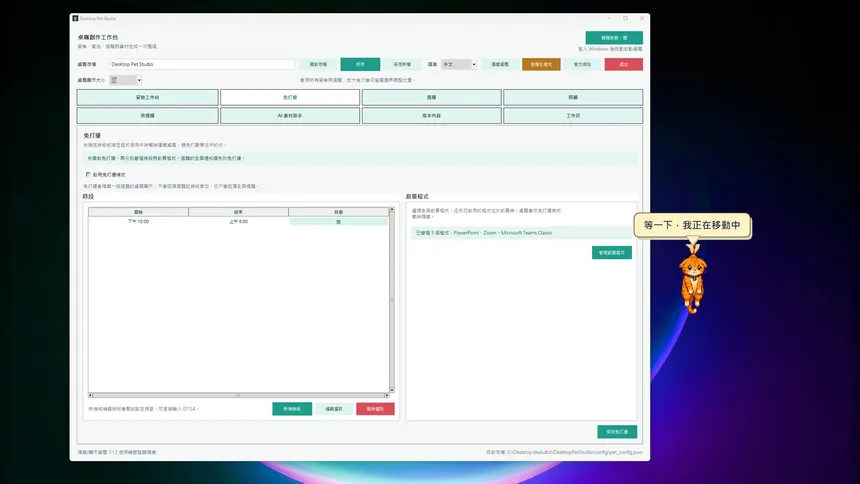The height and width of the screenshot is (484, 860).
Task: Close the Desktop Pet Studio window
Action: 642,18
